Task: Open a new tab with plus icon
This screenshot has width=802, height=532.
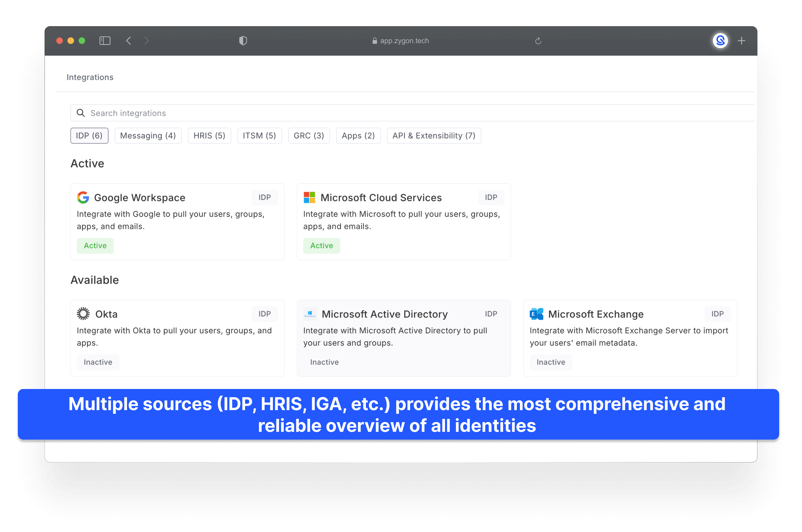Action: [x=742, y=41]
